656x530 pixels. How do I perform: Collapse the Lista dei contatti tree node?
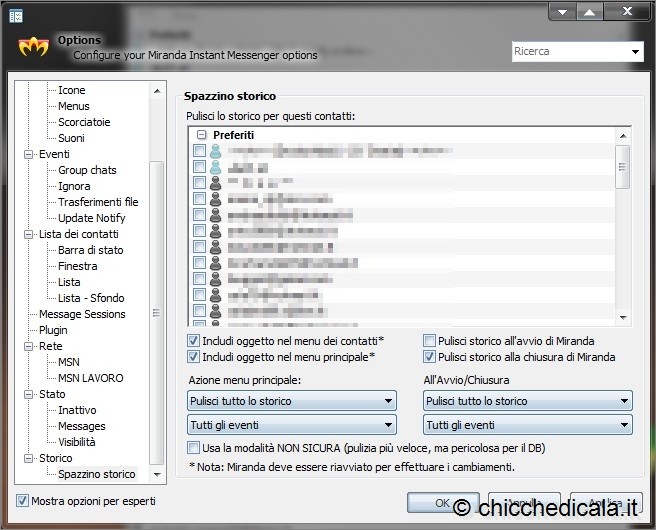coord(29,234)
